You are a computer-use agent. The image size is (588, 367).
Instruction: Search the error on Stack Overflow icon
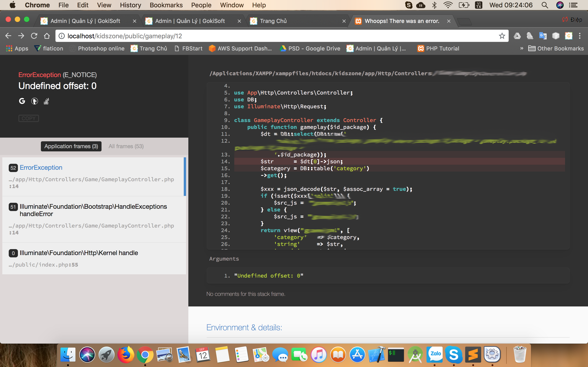pyautogui.click(x=46, y=101)
